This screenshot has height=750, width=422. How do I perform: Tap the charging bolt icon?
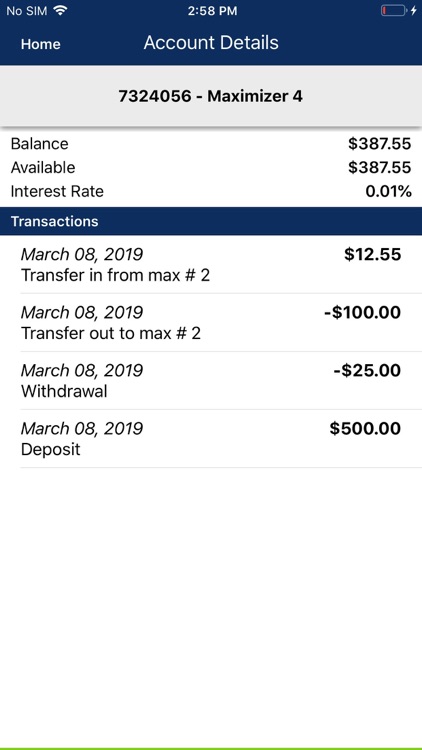pyautogui.click(x=414, y=11)
